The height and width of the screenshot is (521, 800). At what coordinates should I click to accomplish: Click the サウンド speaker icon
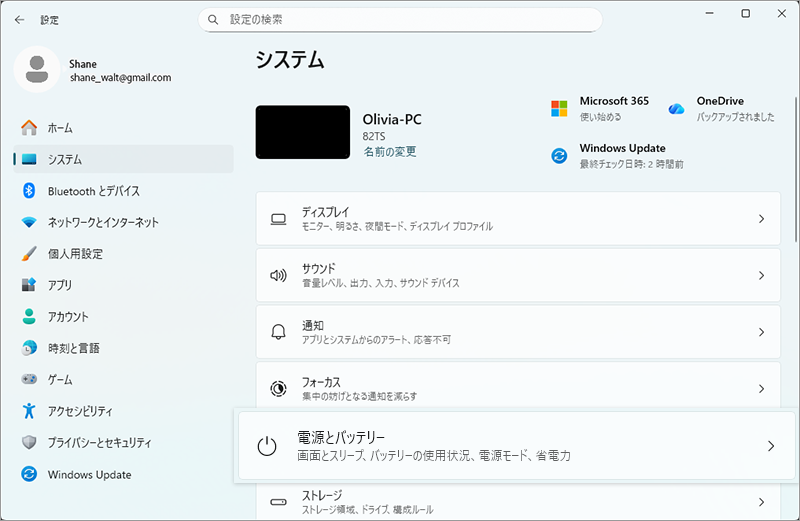click(x=278, y=276)
